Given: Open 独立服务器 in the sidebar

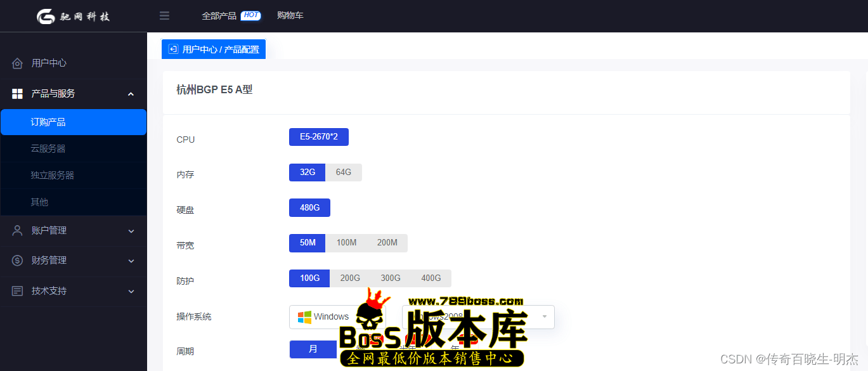Looking at the screenshot, I should [53, 176].
